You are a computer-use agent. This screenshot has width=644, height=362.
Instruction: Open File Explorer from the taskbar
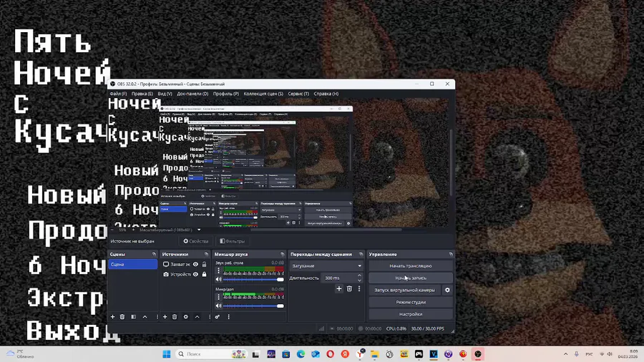[374, 354]
